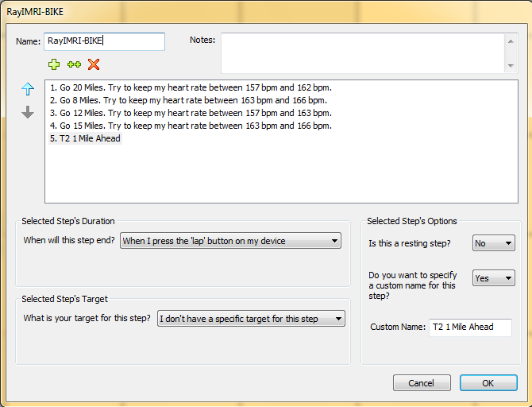Click the red X delete step icon
This screenshot has width=532, height=407.
tap(94, 64)
